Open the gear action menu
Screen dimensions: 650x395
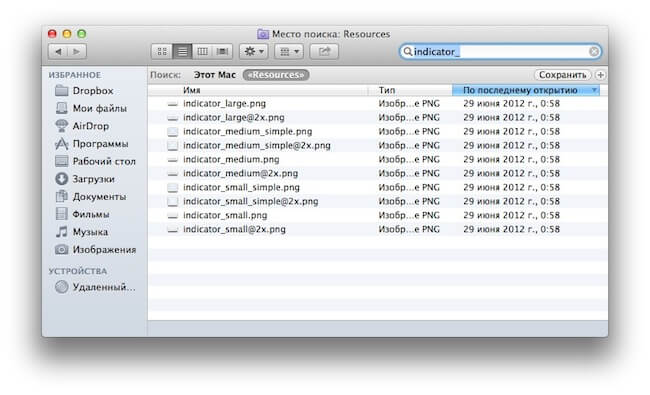(x=254, y=51)
